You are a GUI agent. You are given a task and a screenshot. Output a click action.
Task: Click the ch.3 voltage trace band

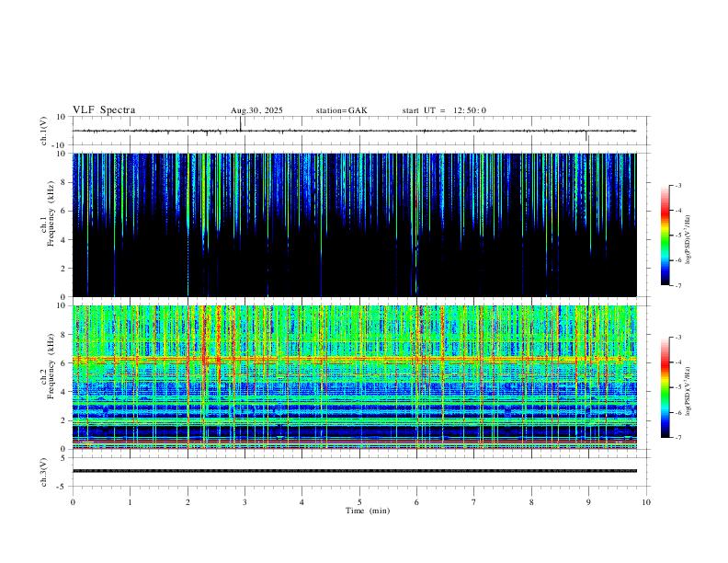[355, 471]
